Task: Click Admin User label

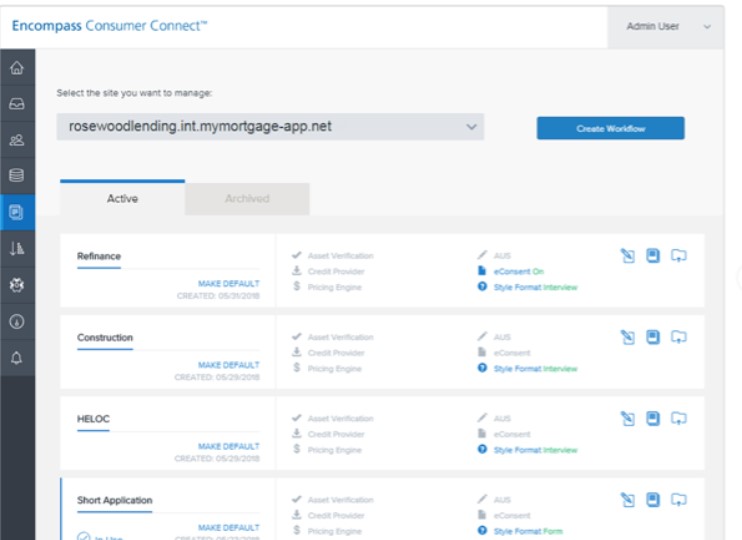Action: click(x=653, y=27)
